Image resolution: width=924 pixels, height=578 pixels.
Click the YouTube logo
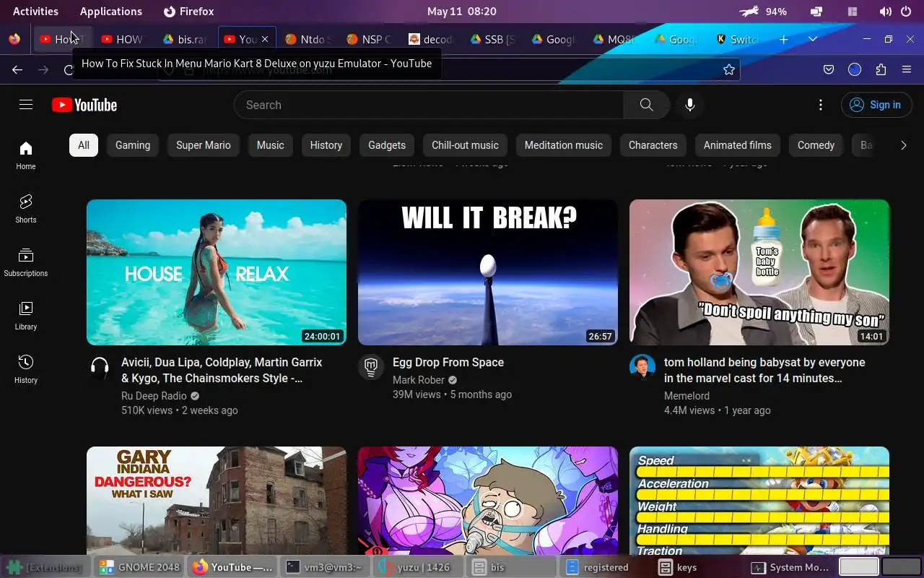click(x=84, y=105)
